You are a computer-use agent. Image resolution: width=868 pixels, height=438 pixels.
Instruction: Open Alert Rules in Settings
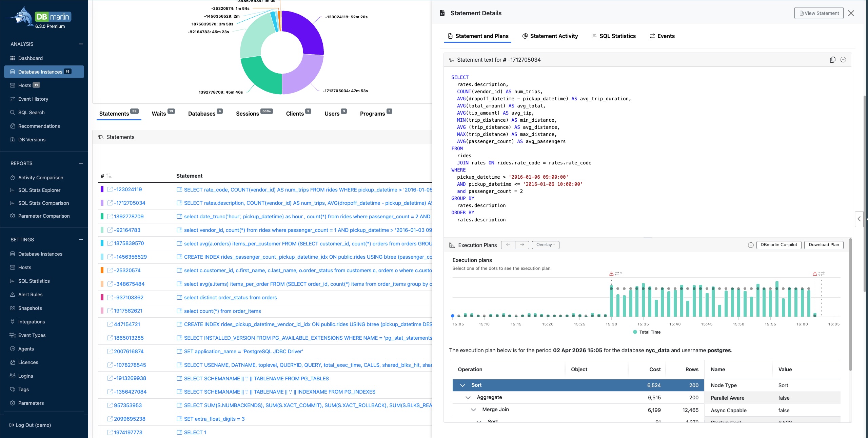pyautogui.click(x=30, y=295)
